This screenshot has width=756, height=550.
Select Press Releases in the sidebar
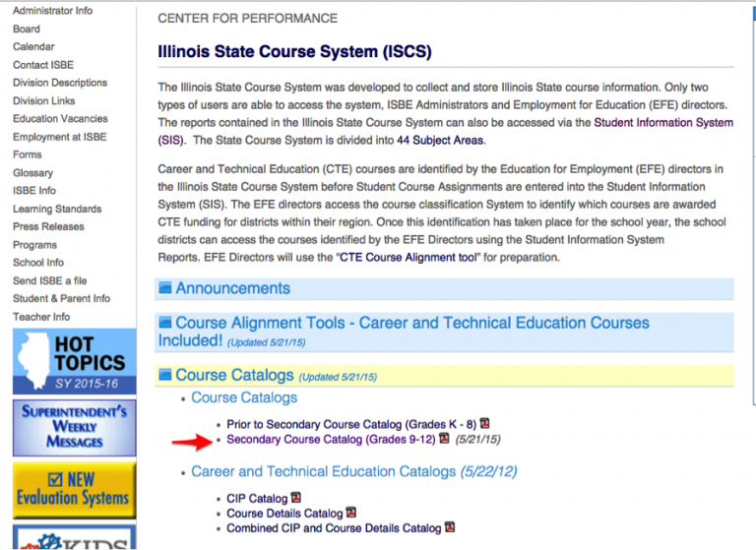pos(48,227)
